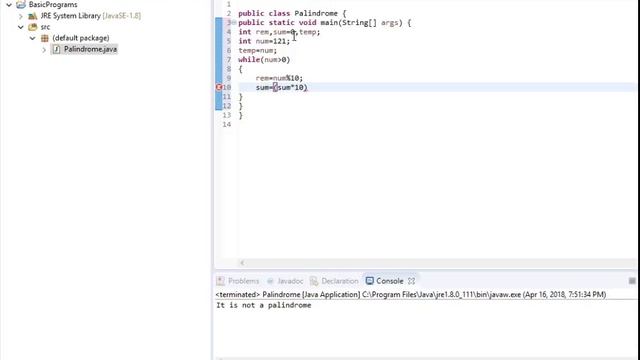Screen dimensions: 640x360
Task: Click the default package icon
Action: point(45,38)
